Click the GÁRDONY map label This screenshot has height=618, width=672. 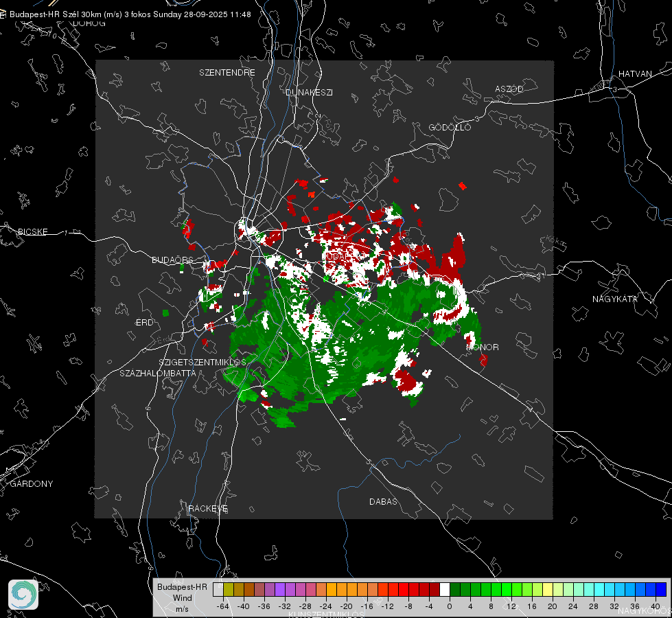tap(32, 484)
